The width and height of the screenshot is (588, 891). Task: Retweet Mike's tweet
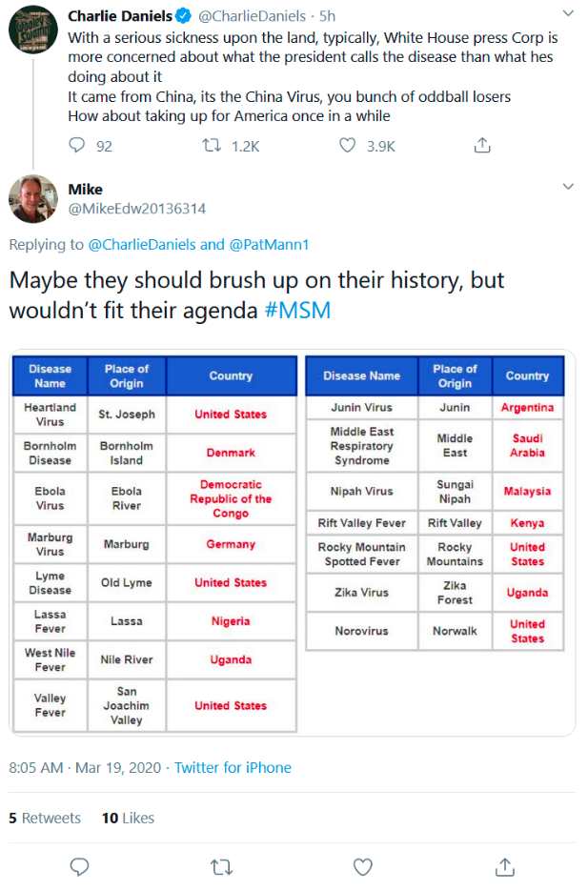pos(221,867)
